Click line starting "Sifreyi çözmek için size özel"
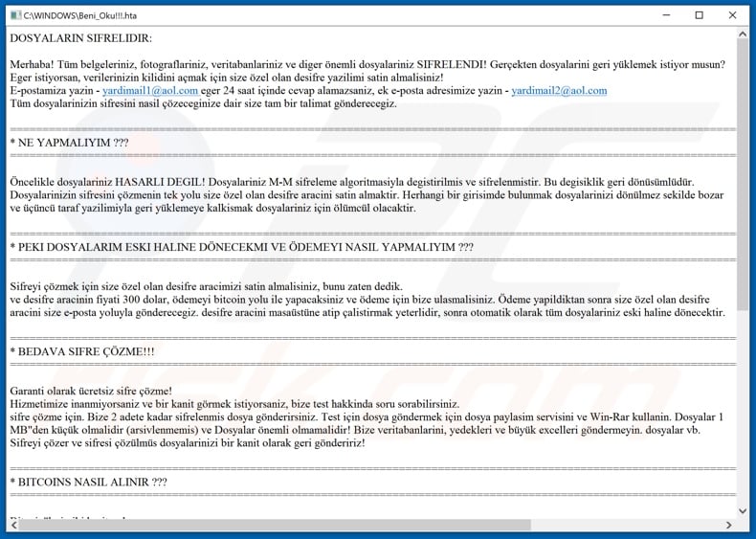Viewport: 756px width, 539px height. click(x=207, y=286)
